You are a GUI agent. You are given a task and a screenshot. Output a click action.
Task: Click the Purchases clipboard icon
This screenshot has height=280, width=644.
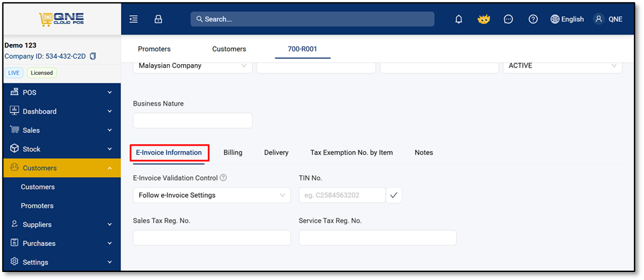point(14,243)
